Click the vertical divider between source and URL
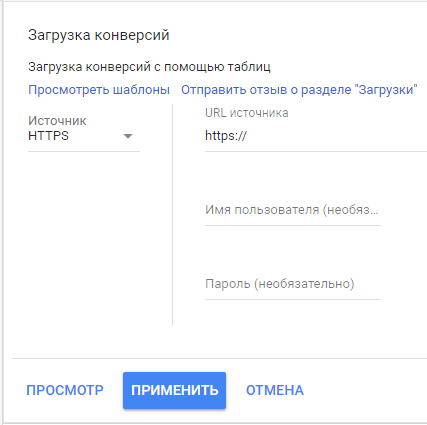Viewport: 427px width, 425px height. coord(172,215)
